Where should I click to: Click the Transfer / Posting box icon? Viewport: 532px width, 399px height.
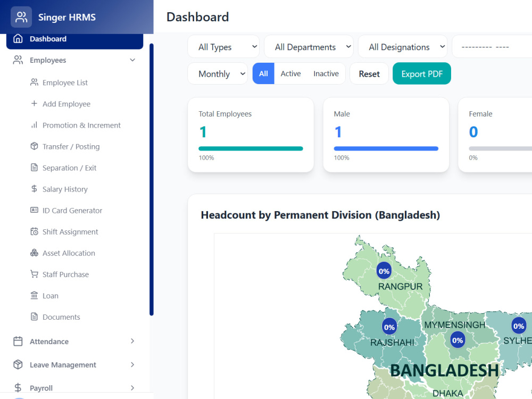(x=34, y=146)
